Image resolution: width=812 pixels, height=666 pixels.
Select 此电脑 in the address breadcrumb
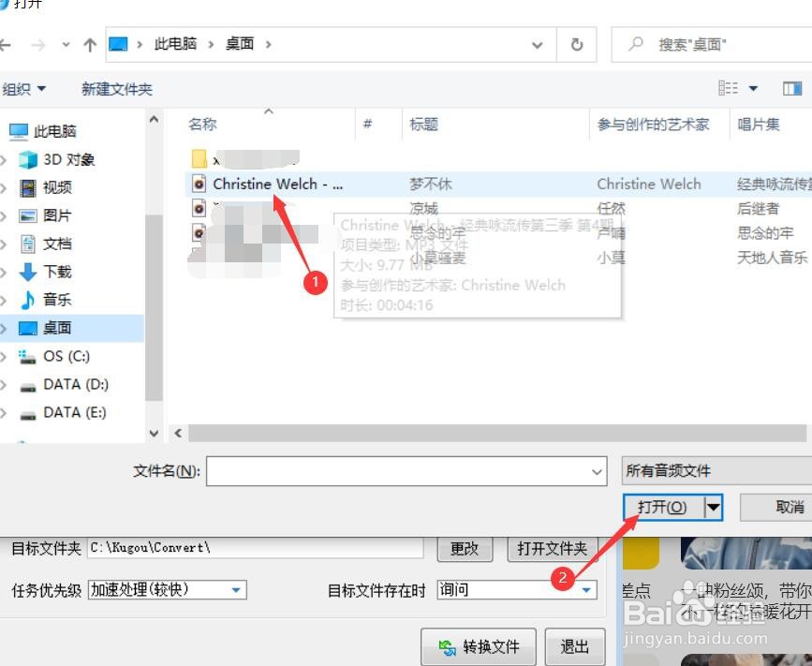pos(175,44)
